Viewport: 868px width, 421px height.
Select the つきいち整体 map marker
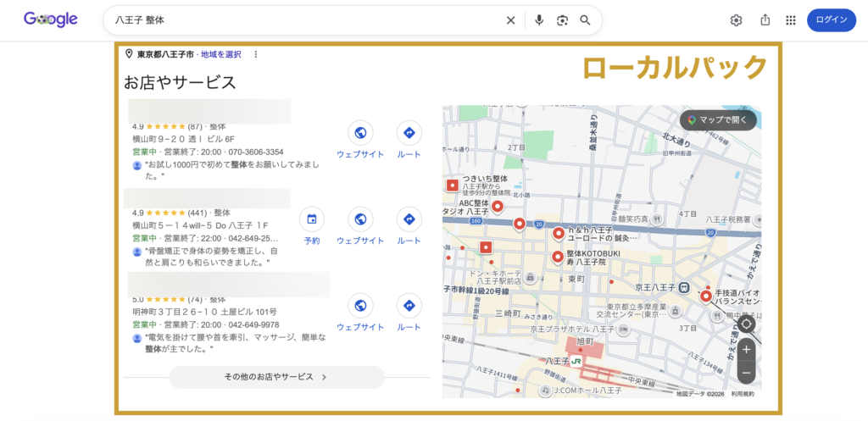tap(453, 186)
